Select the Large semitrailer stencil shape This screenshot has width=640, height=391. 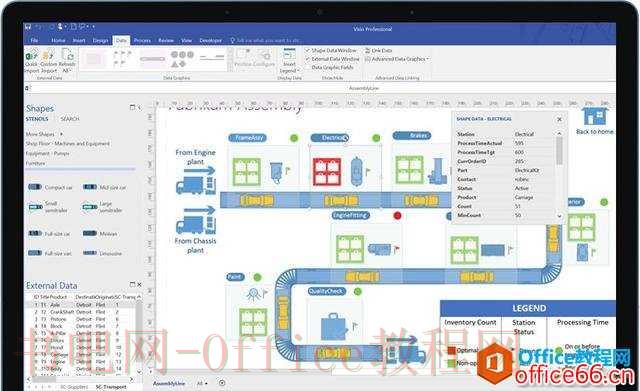[x=90, y=207]
